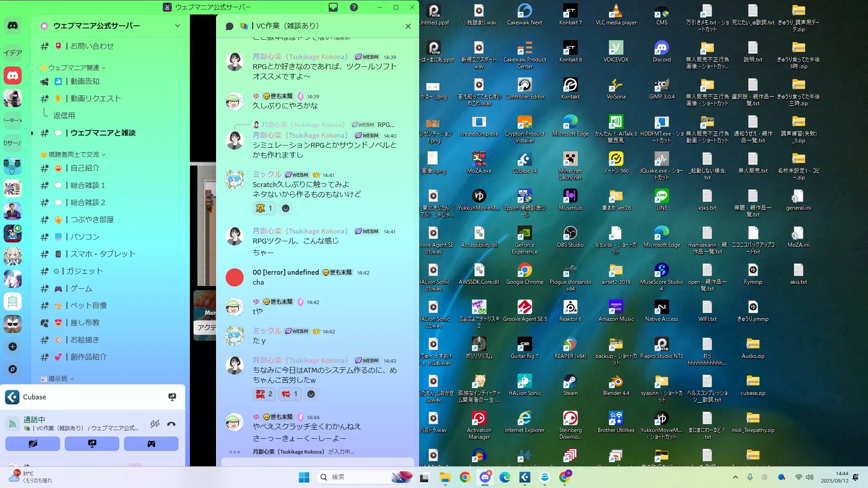Viewport: 868px width, 488px height.
Task: Close the VC作業 chat panel
Action: (408, 26)
